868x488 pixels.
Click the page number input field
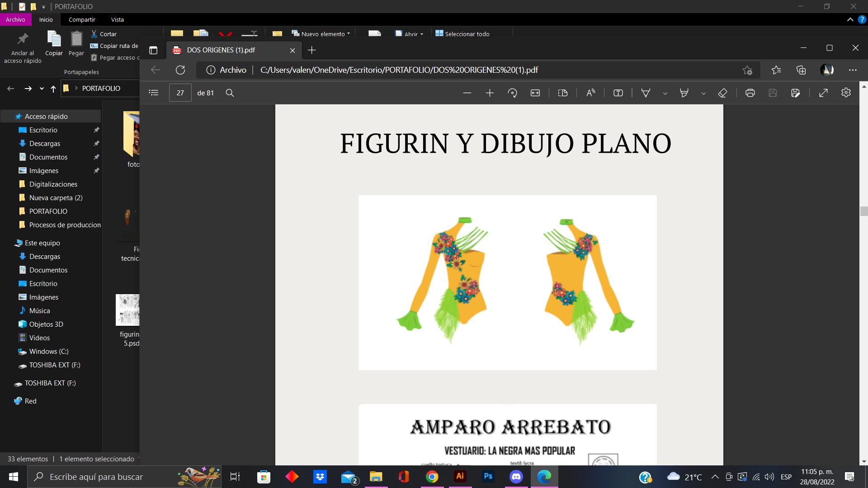tap(180, 93)
